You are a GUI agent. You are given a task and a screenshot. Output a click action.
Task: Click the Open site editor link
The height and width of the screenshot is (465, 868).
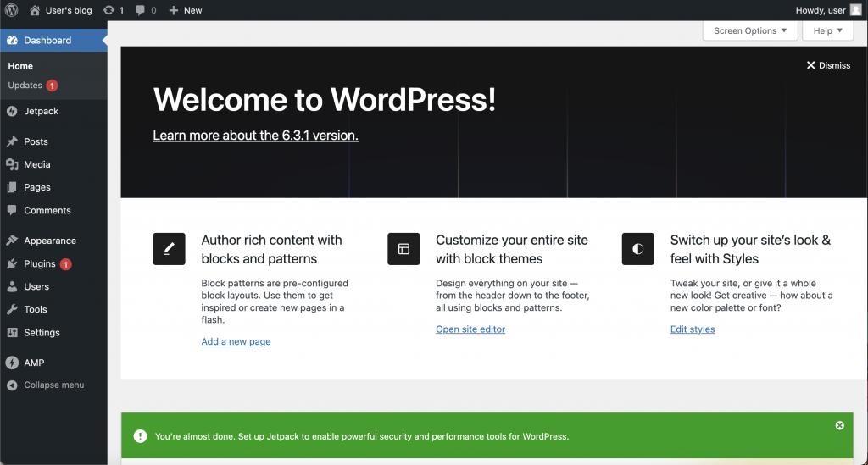point(470,329)
